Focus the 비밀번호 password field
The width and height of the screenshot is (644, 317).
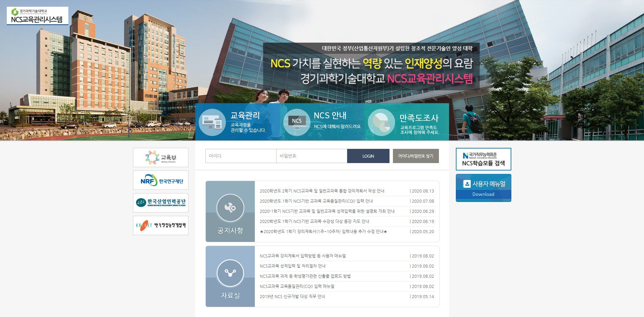311,156
